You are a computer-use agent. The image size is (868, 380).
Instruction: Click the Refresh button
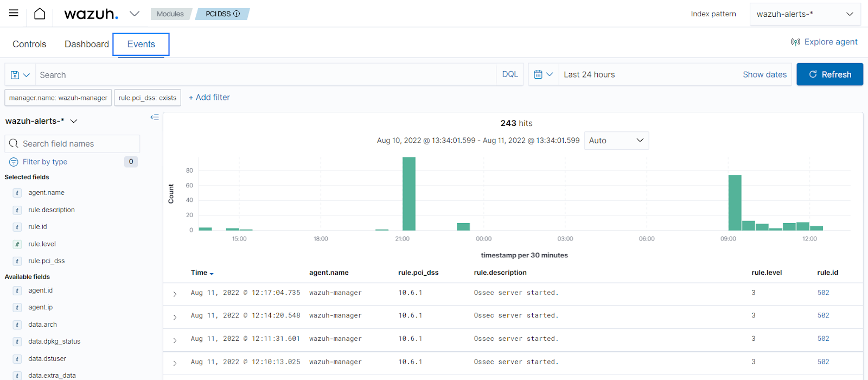(x=829, y=74)
